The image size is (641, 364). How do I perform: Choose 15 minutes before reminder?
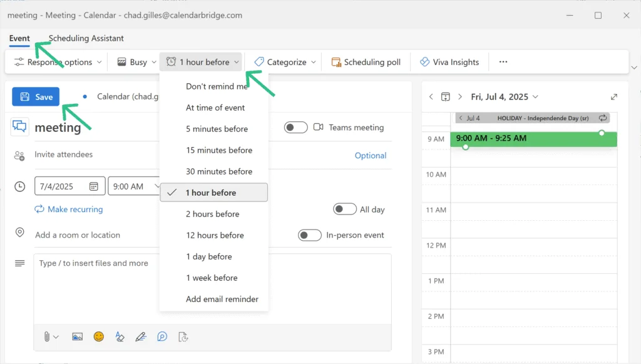tap(214, 150)
